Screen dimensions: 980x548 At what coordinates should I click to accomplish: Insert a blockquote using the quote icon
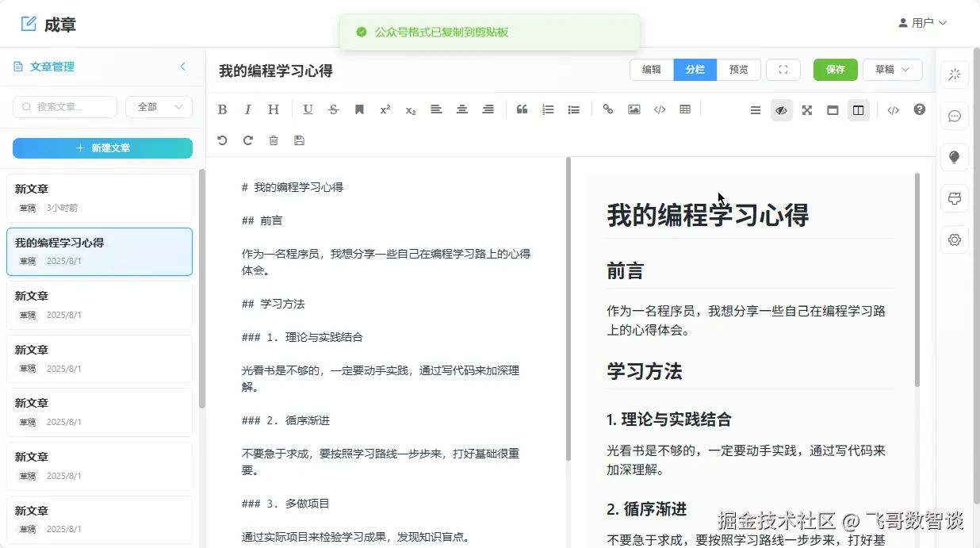522,110
